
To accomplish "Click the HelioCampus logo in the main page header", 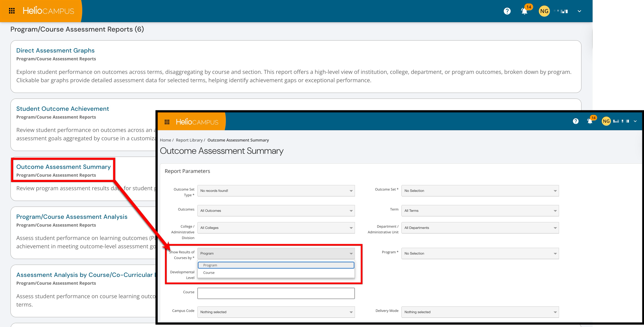I will [48, 11].
